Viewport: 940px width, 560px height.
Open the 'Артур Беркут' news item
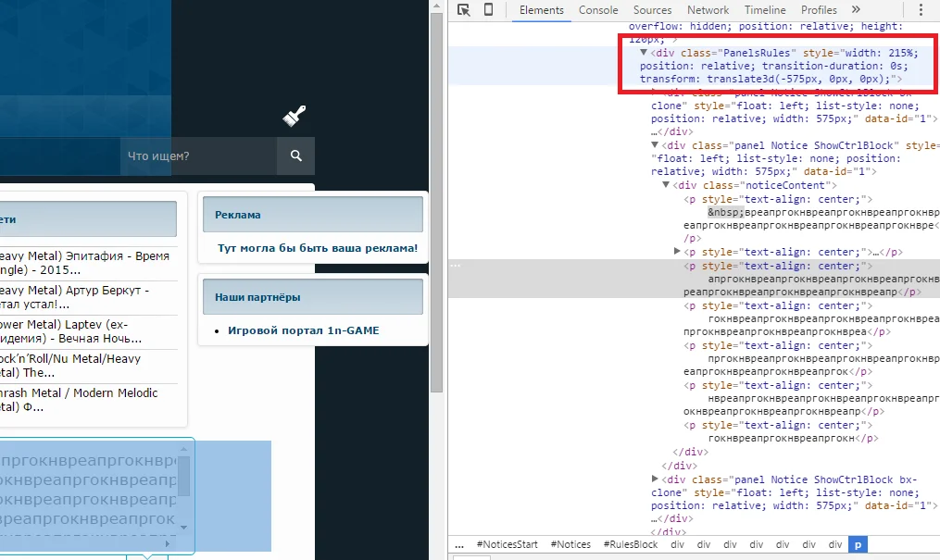[74, 297]
